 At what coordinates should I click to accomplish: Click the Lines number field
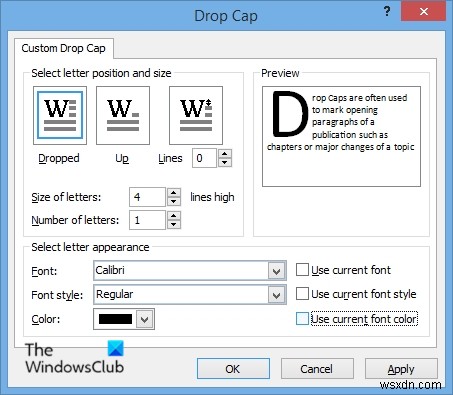205,158
